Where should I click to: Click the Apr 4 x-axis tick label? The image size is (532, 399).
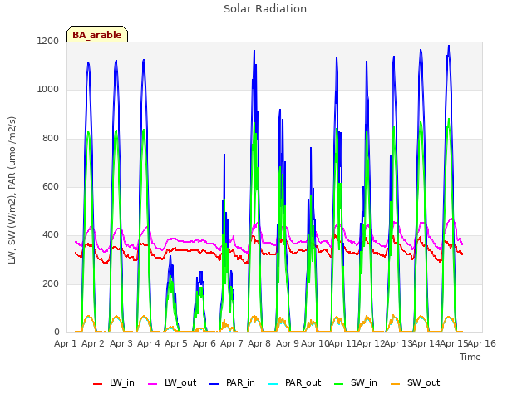[149, 343]
